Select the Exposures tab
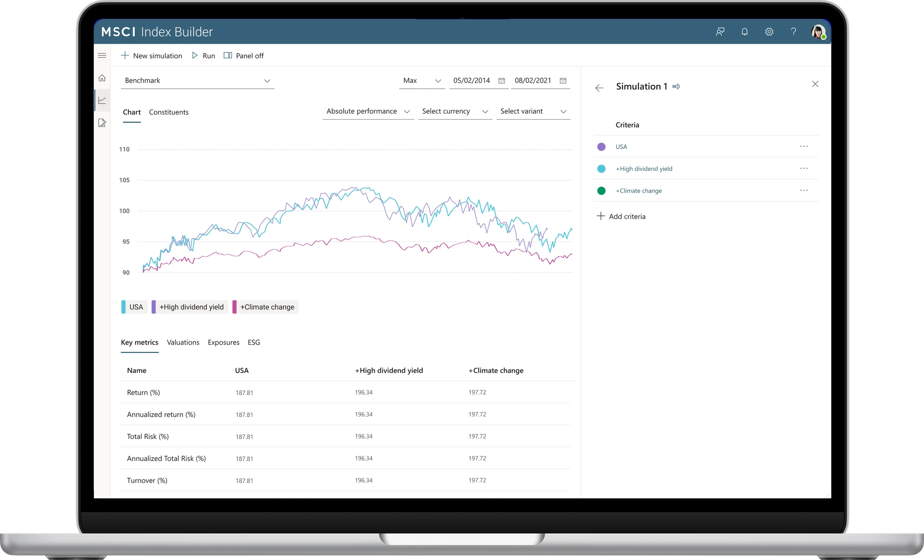The width and height of the screenshot is (924, 560). pos(224,342)
